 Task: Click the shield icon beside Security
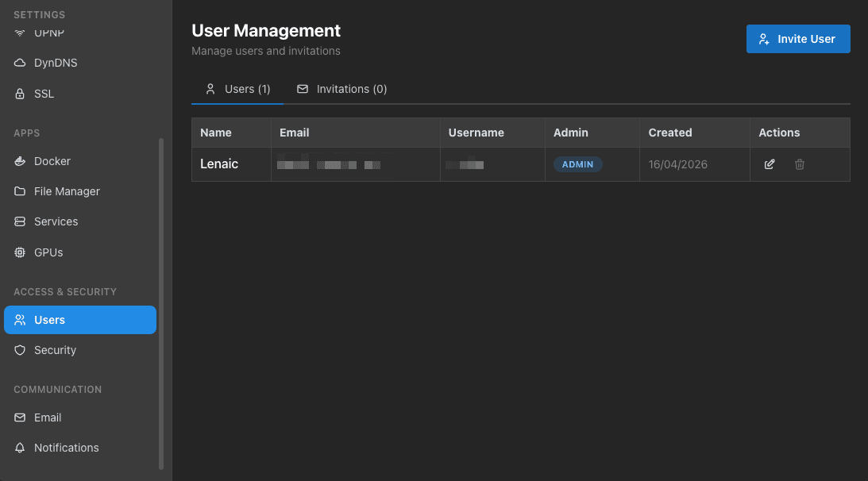[x=20, y=350]
